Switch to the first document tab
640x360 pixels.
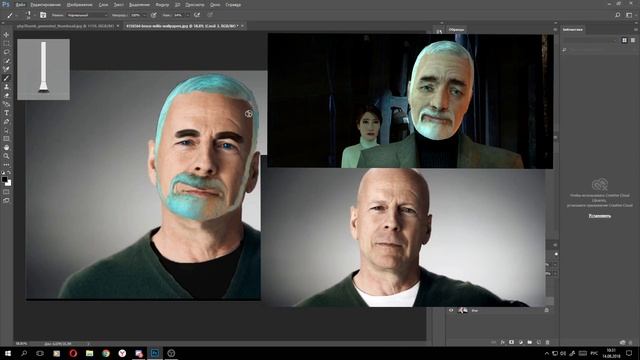(x=64, y=26)
